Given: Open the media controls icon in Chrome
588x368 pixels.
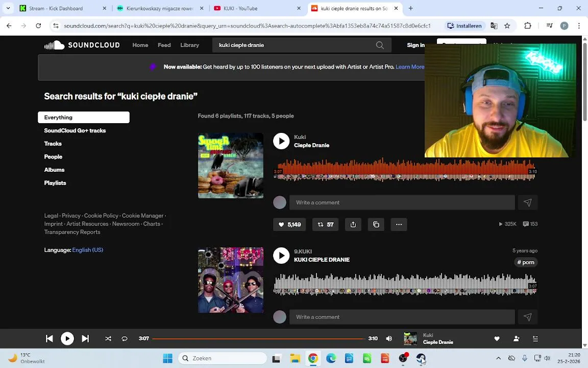Looking at the screenshot, I should coord(549,26).
